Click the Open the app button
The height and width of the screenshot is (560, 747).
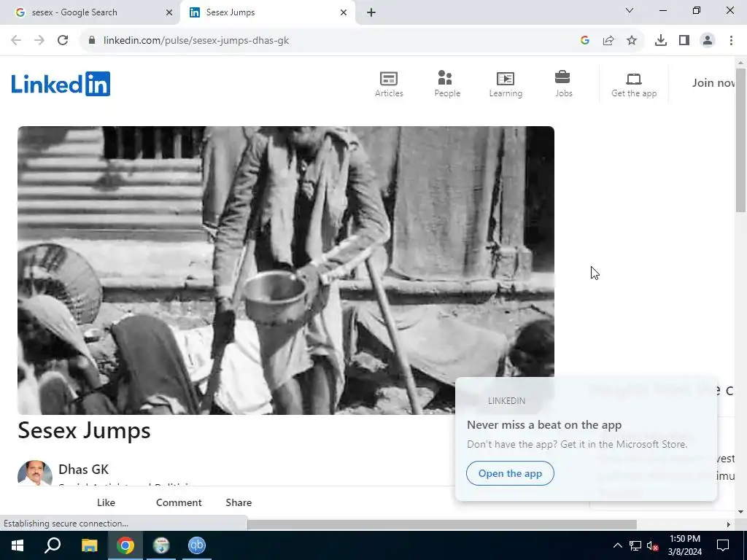click(x=510, y=473)
